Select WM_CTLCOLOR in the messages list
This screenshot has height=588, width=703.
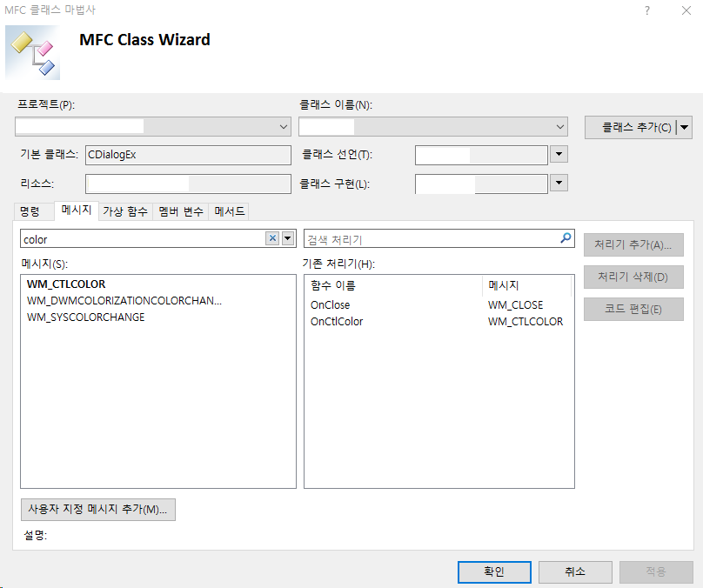point(66,284)
